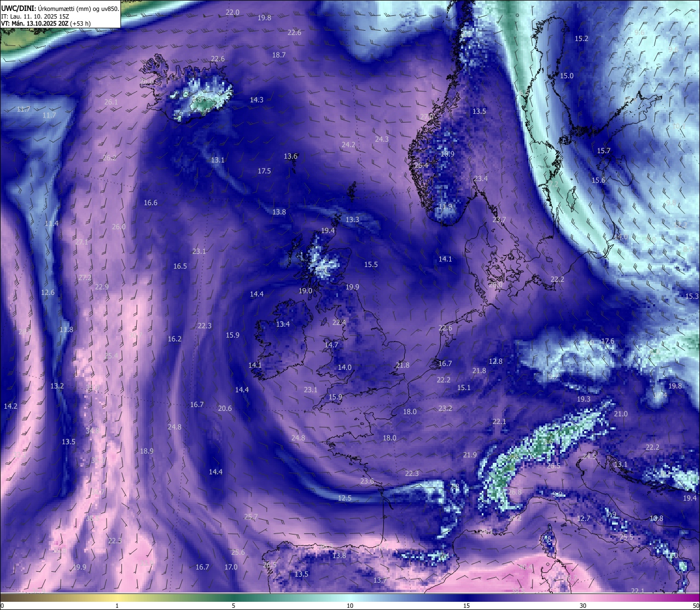Click the value 24.2 in the Norwegian Sea
This screenshot has width=700, height=610.
click(x=348, y=144)
